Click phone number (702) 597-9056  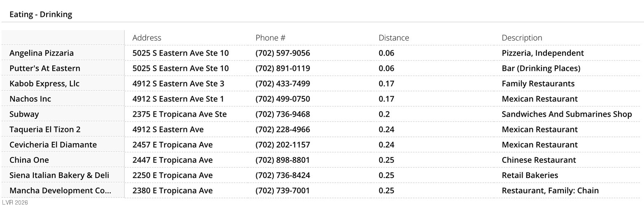[x=282, y=53]
